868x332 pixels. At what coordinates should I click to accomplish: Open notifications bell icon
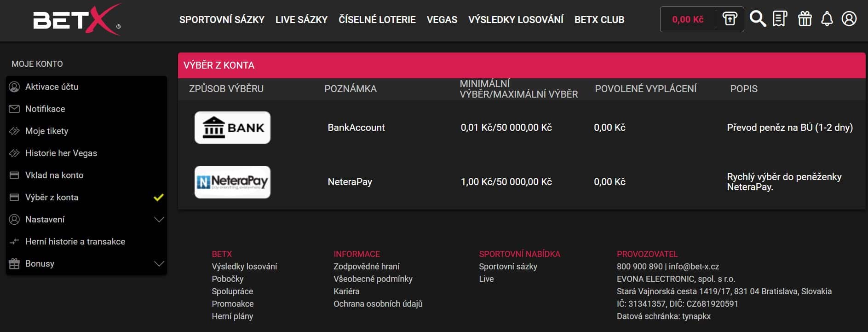827,19
